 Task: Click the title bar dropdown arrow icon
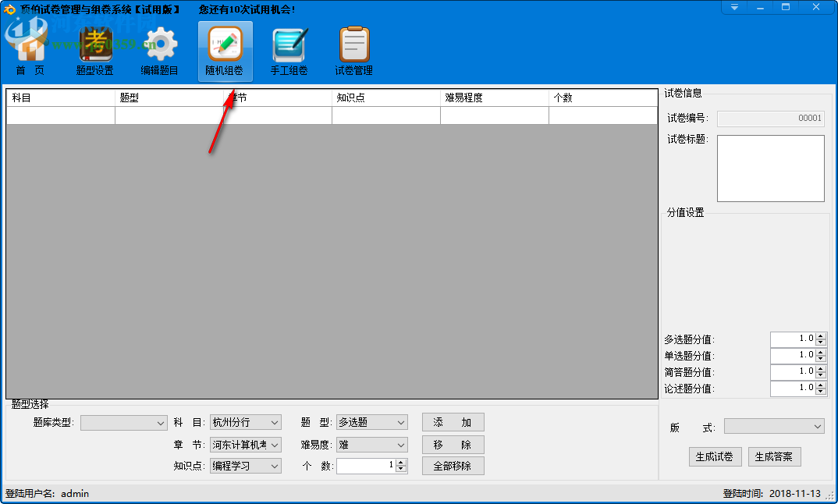click(734, 8)
